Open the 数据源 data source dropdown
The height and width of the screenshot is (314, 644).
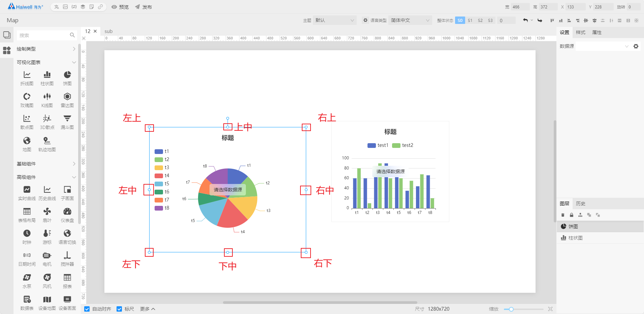tap(603, 46)
